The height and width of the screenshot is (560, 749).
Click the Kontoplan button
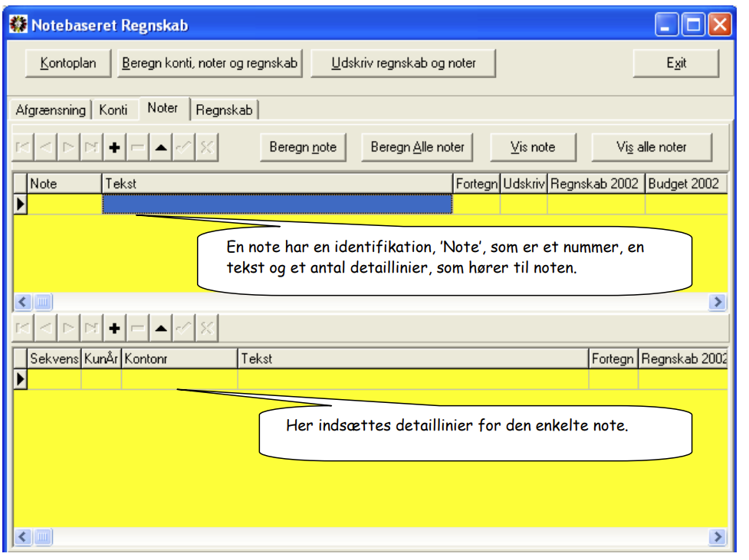tap(68, 63)
